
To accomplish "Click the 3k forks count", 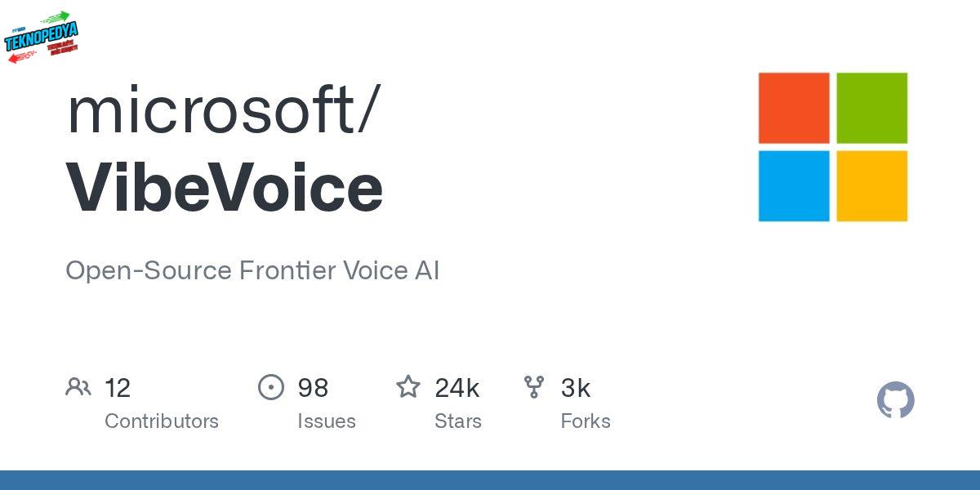I will click(576, 388).
